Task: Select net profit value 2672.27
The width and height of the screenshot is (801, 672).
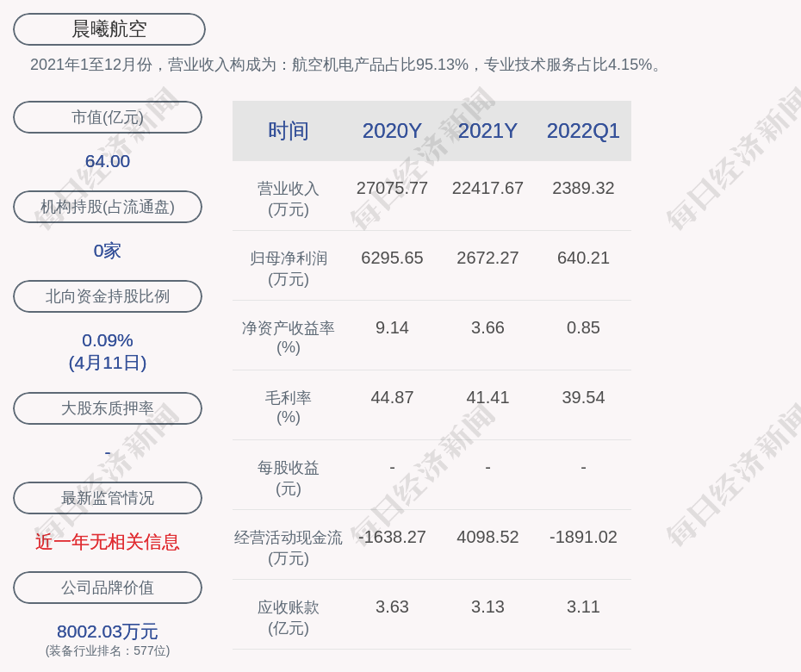Action: [x=487, y=258]
